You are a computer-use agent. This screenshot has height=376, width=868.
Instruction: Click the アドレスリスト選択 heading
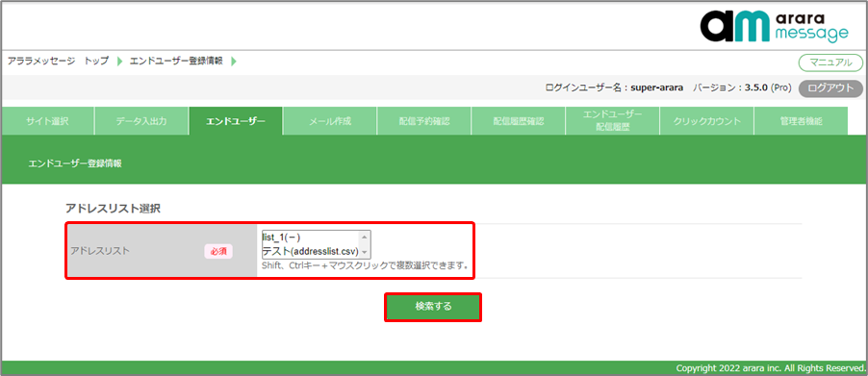(113, 209)
